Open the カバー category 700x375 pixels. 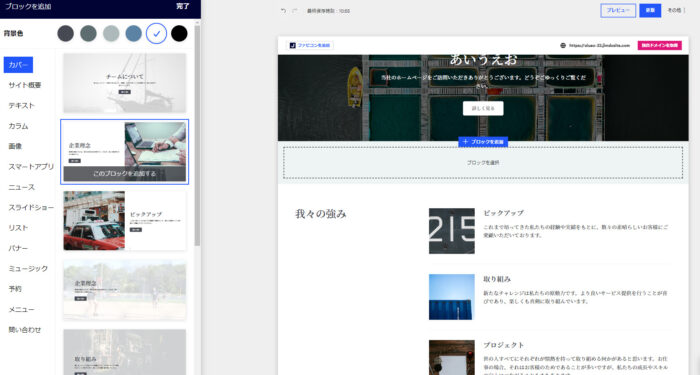coord(18,65)
